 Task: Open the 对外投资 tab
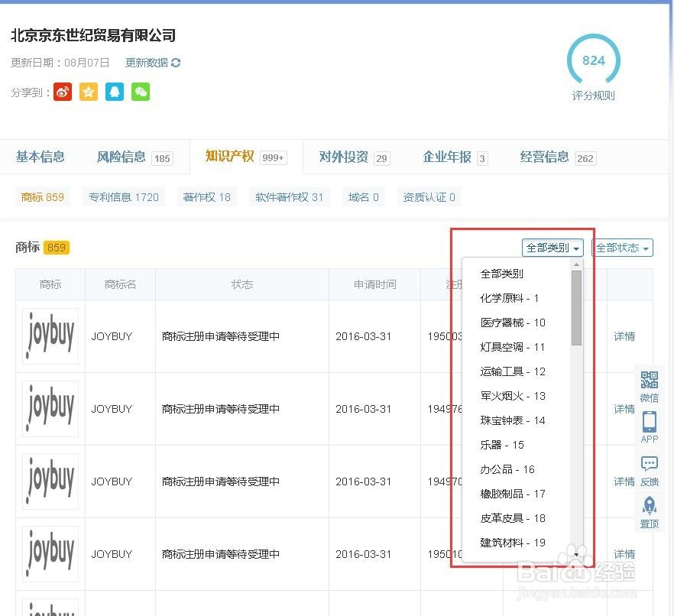[355, 157]
